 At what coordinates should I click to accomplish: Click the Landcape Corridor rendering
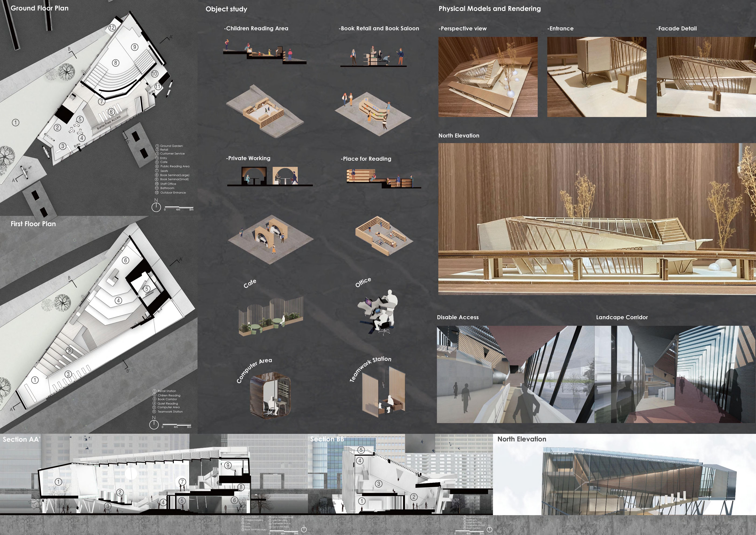pyautogui.click(x=675, y=374)
